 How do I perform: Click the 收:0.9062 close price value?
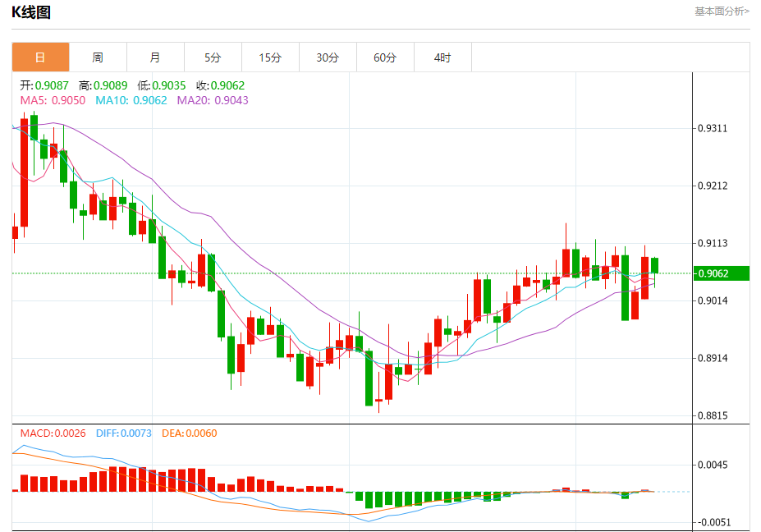pos(220,85)
